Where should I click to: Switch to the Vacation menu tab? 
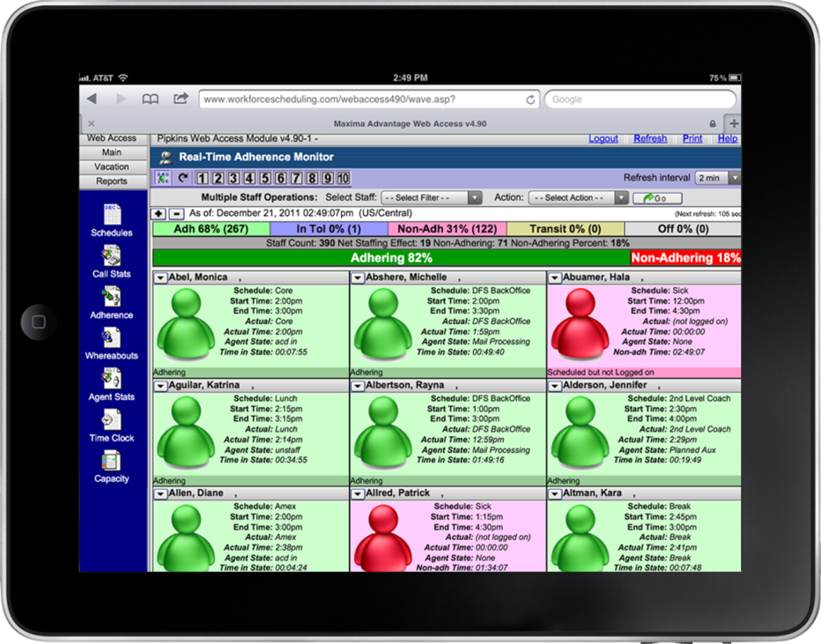tap(112, 167)
